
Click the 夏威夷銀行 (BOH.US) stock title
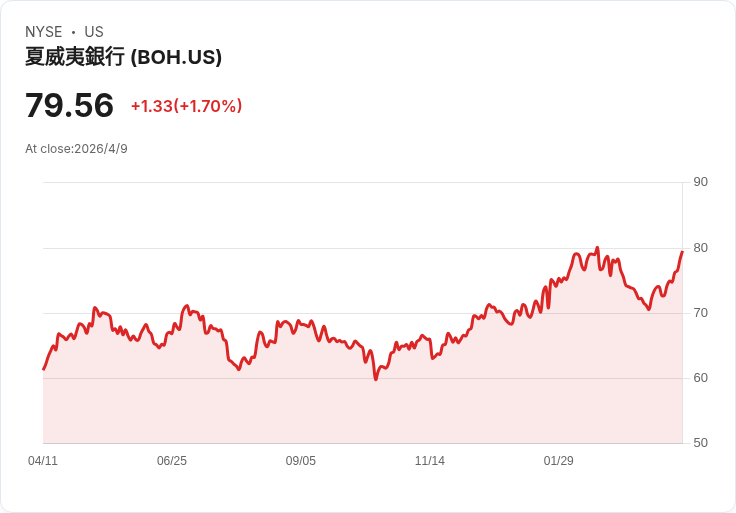click(x=123, y=57)
